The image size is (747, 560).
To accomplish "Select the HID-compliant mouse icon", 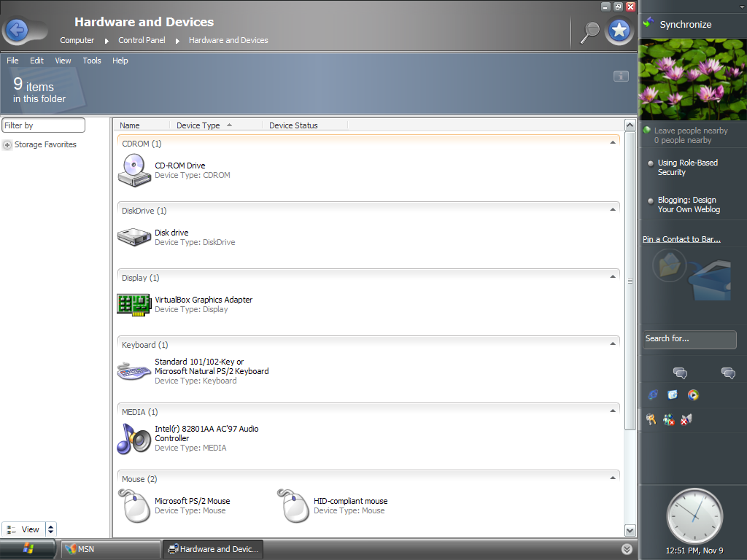I will click(x=293, y=505).
